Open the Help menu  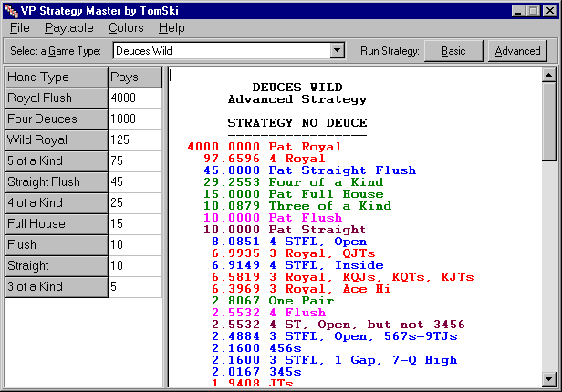pos(172,28)
